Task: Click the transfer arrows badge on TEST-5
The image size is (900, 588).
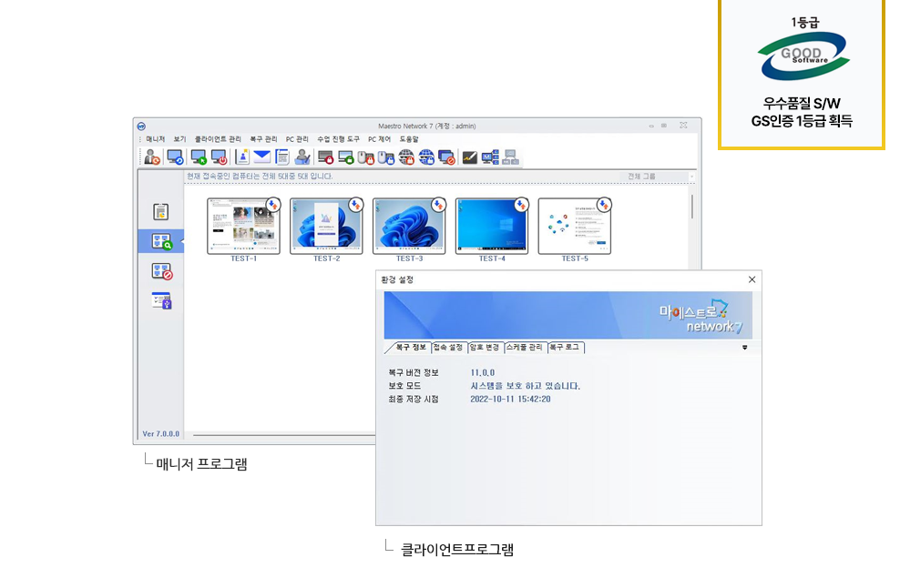Action: coord(604,205)
